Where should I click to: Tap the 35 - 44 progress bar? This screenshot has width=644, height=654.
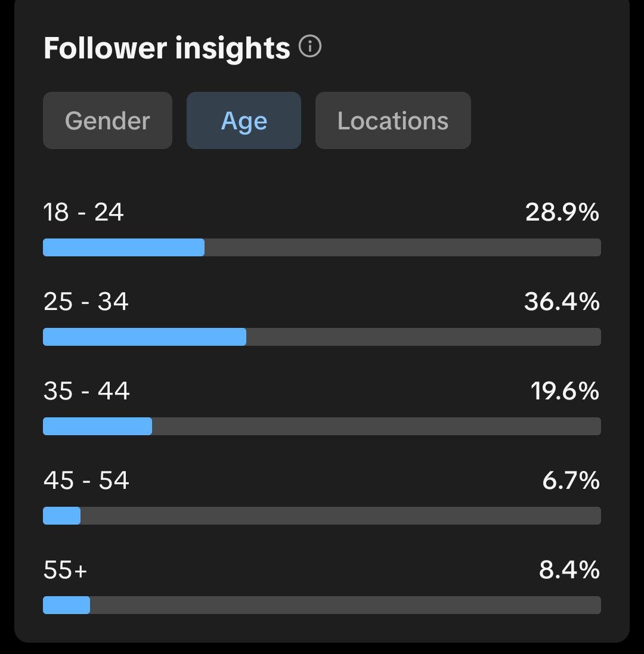tap(322, 426)
